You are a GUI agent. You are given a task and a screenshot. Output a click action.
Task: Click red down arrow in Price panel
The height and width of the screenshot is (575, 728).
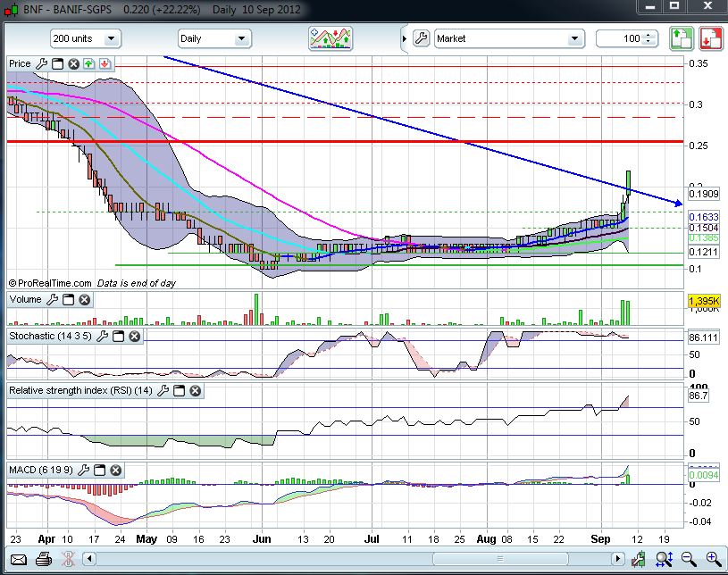(x=105, y=64)
